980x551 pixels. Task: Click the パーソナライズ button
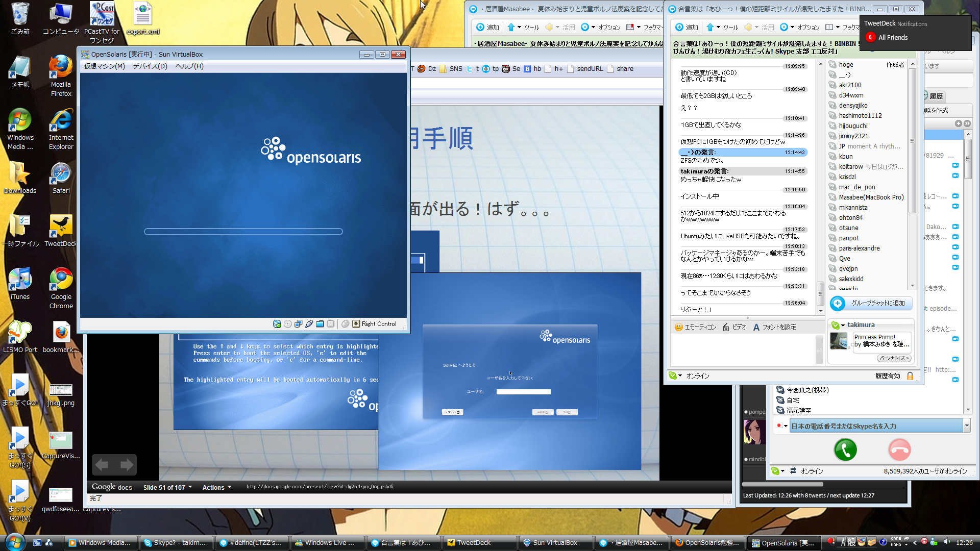pyautogui.click(x=894, y=358)
